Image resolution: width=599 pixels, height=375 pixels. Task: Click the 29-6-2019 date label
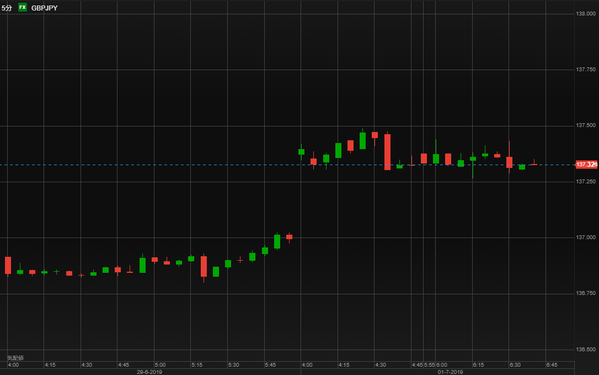149,372
